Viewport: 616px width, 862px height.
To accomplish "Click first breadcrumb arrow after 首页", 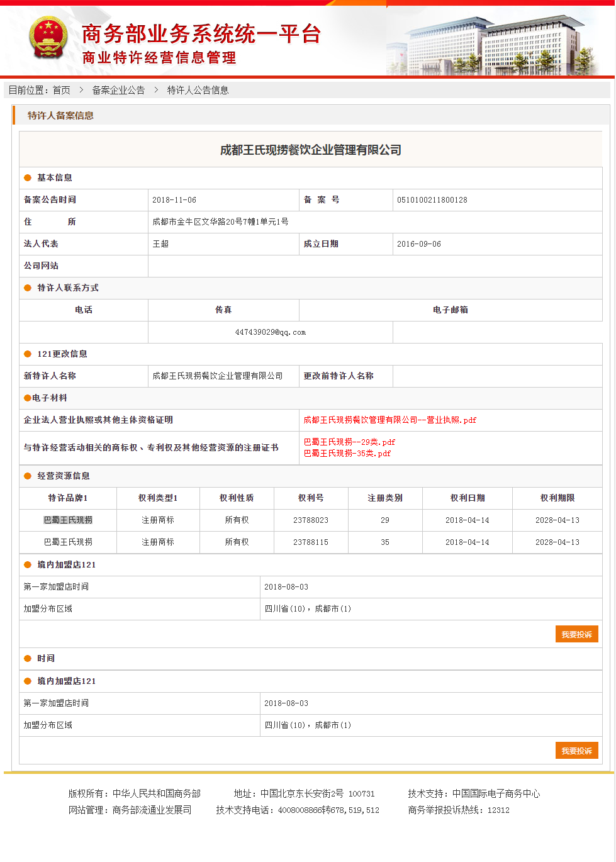I will point(81,90).
